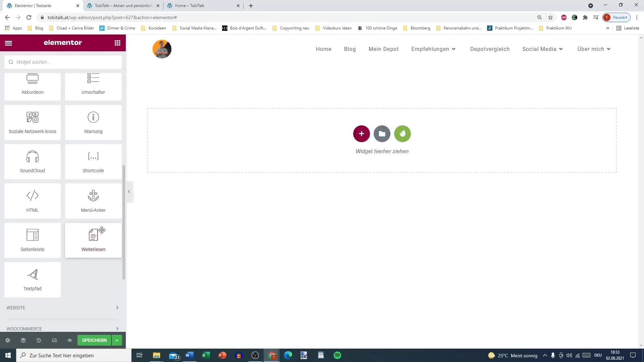
Task: Click the Pausiert profile button
Action: pos(616,17)
